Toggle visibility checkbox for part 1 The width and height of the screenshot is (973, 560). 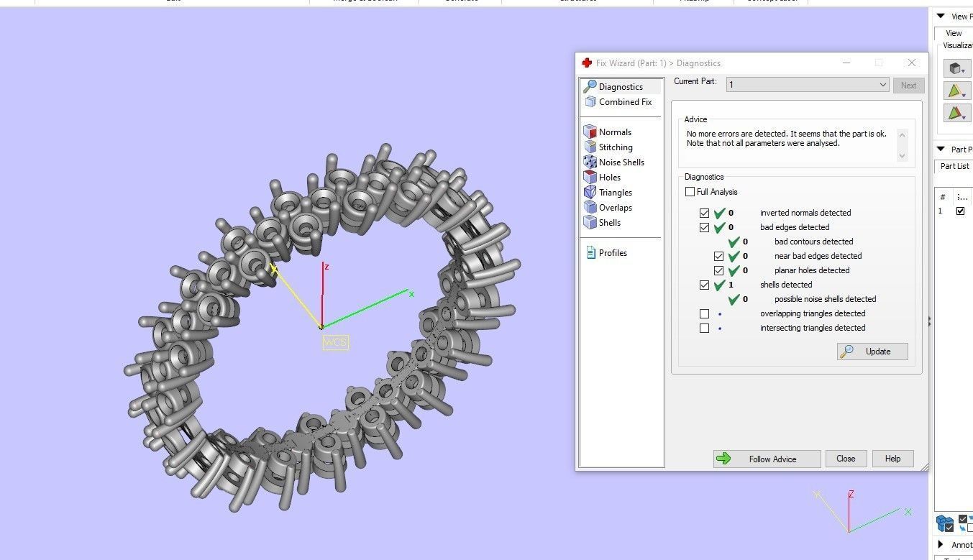coord(960,211)
